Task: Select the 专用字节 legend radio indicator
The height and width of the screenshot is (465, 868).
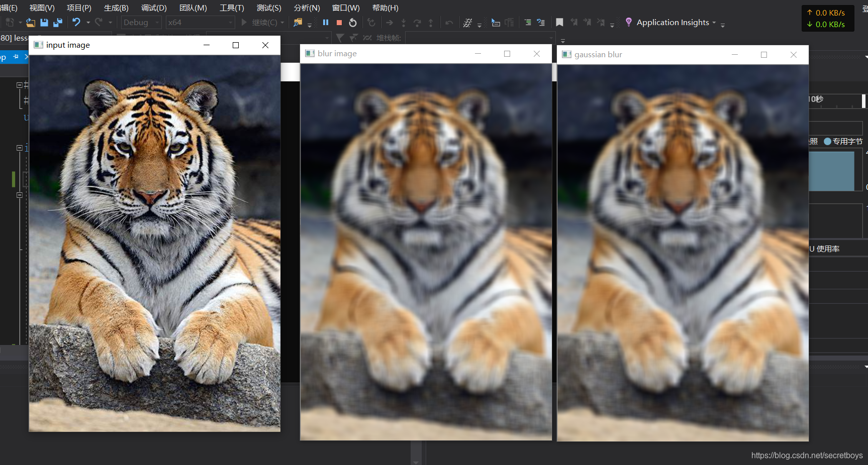Action: [x=827, y=142]
